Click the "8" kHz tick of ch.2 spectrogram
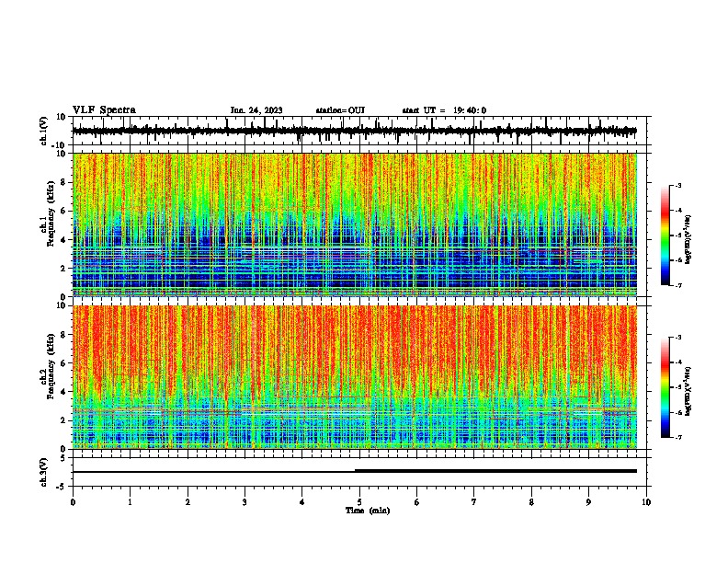 pos(64,335)
